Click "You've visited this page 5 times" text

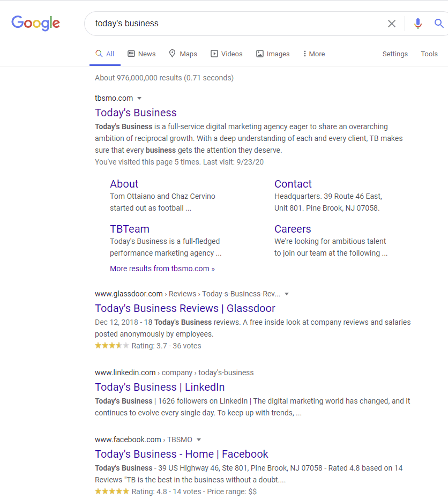(179, 162)
